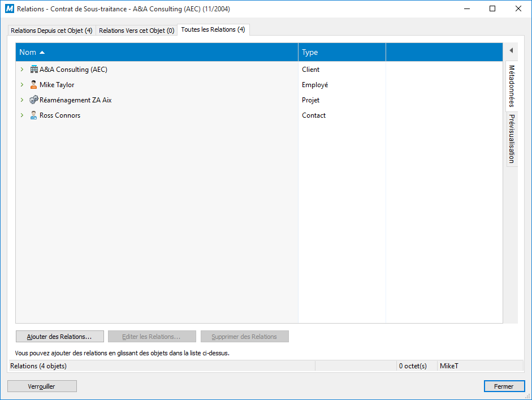This screenshot has height=400, width=532.
Task: Click the M-Files logo in title bar
Action: tap(9, 9)
